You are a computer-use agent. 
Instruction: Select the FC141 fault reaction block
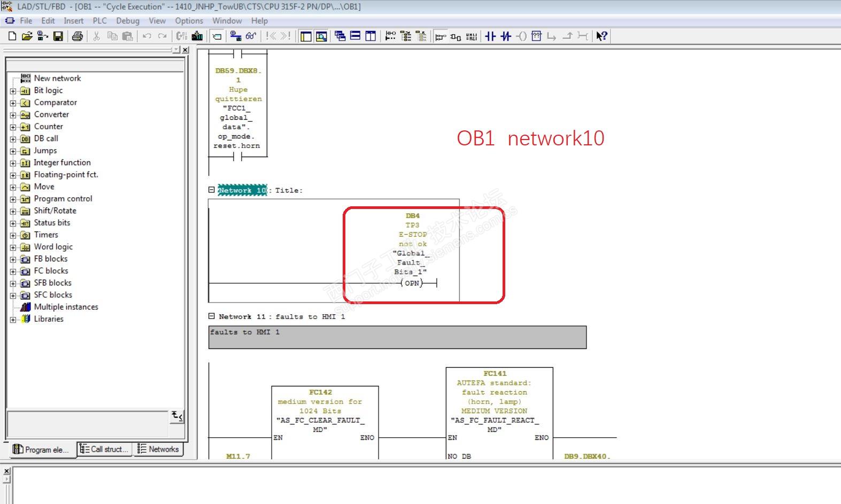[x=499, y=413]
